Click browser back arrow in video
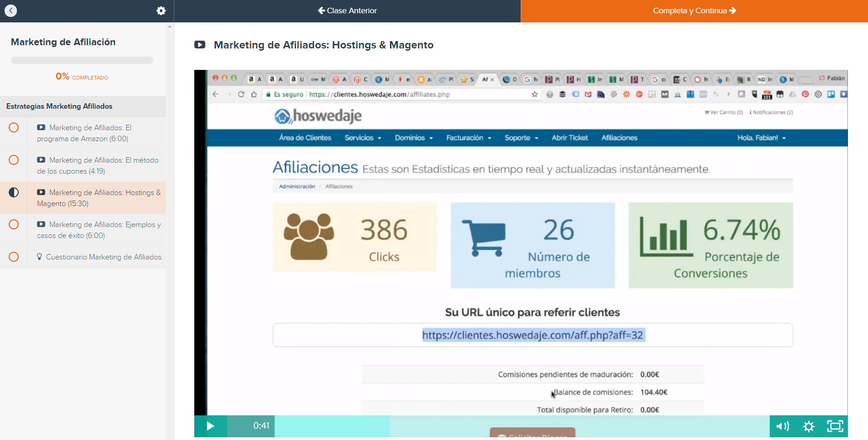 [216, 94]
